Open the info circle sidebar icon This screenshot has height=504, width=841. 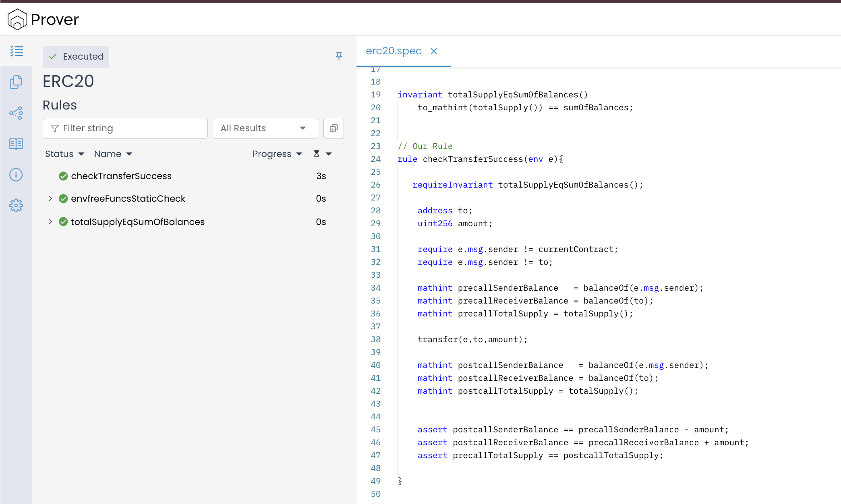(x=16, y=175)
